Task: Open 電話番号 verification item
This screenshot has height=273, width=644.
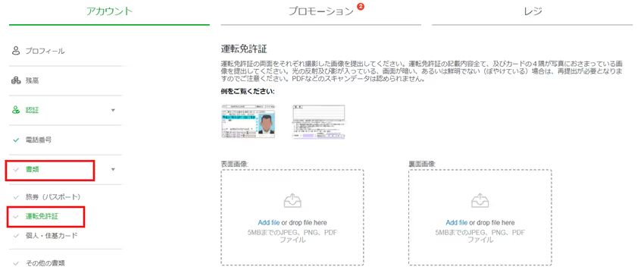Action: [x=39, y=140]
